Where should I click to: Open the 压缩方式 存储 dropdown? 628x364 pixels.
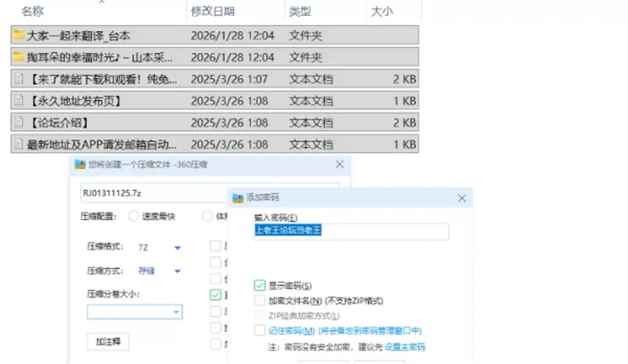click(177, 272)
